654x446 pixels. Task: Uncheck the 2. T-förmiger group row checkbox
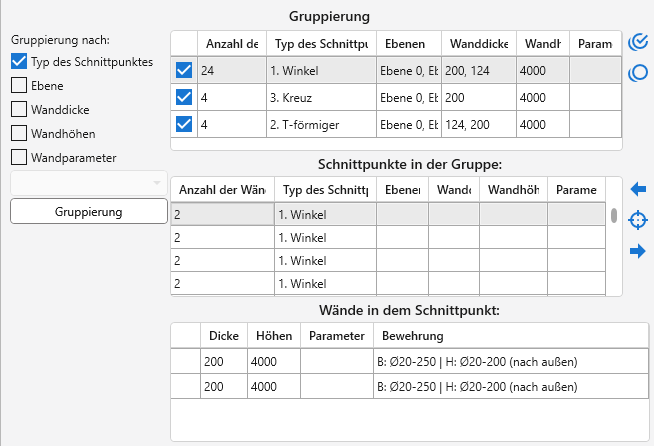point(184,124)
